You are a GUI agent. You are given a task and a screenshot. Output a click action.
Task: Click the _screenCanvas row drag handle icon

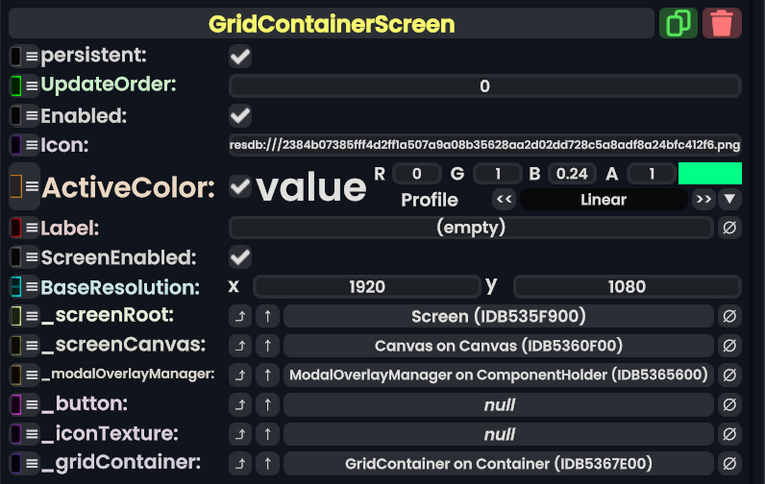click(32, 345)
